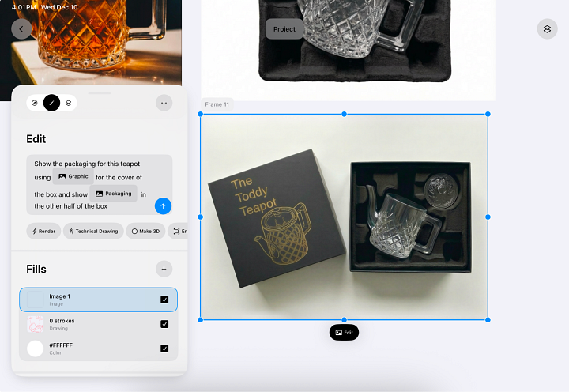This screenshot has width=569, height=392.
Task: Select the compass explore mode icon
Action: pos(35,103)
